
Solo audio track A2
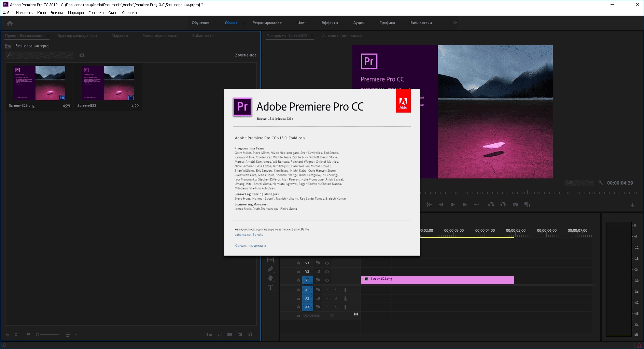click(x=336, y=299)
